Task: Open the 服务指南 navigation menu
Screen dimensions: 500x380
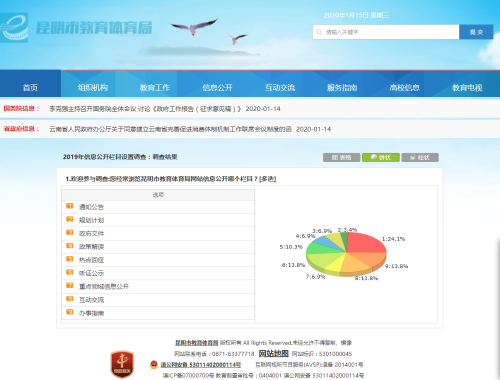Action: (342, 87)
